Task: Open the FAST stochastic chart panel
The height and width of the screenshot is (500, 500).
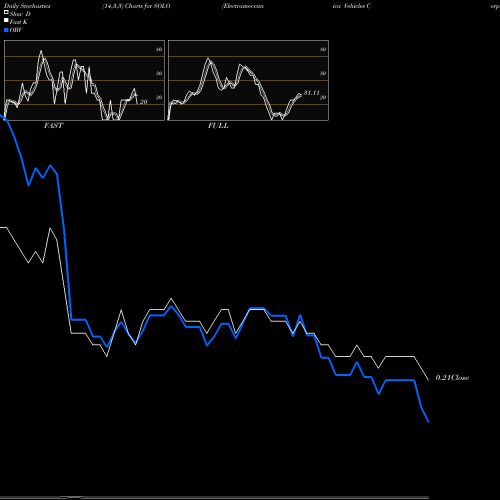Action: [84, 80]
